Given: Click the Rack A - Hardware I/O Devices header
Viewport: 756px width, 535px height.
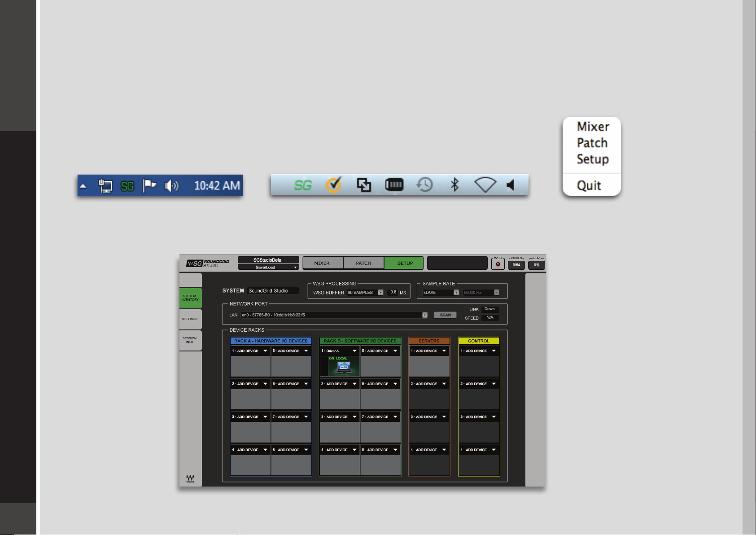Looking at the screenshot, I should pos(271,341).
